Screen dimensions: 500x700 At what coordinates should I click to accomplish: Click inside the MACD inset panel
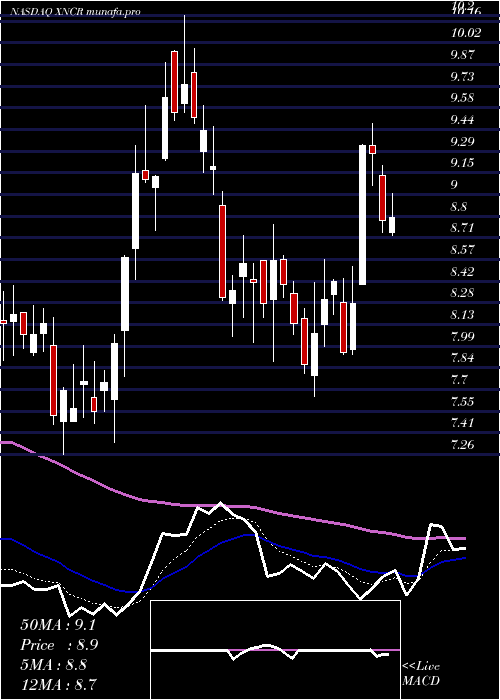(275, 650)
